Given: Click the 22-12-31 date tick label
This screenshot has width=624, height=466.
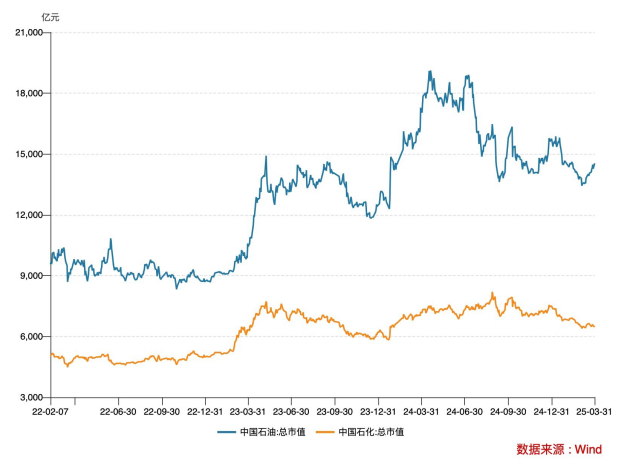Looking at the screenshot, I should [205, 411].
